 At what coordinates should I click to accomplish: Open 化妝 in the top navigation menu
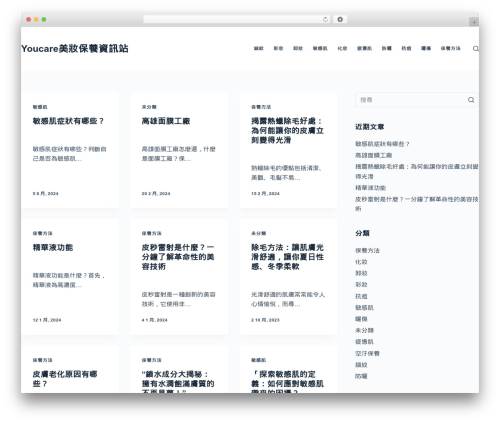pyautogui.click(x=342, y=49)
